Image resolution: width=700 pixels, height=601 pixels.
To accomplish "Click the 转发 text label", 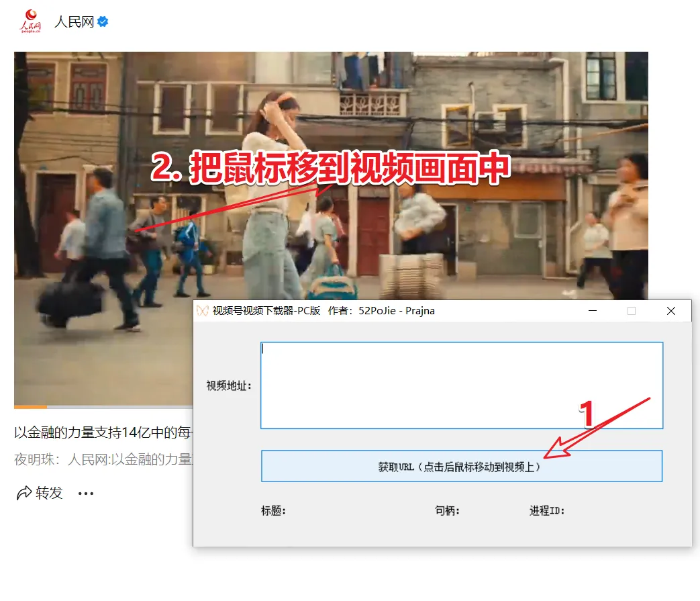I will coord(49,493).
